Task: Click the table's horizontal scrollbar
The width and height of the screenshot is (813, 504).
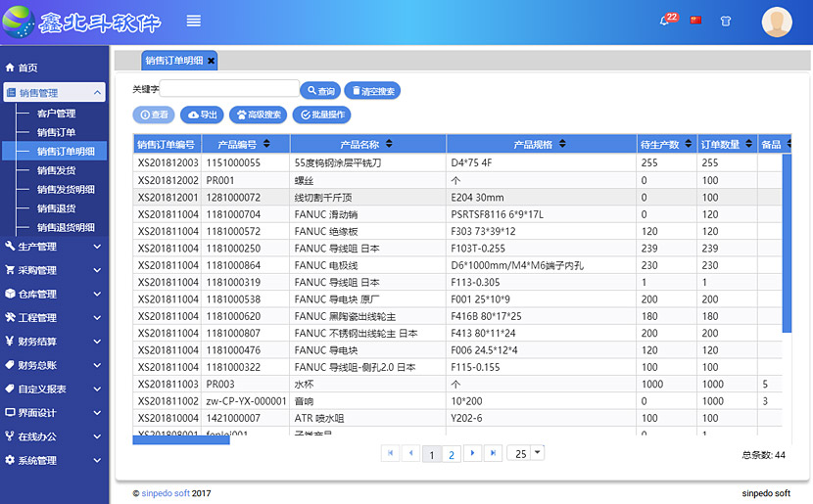Action: click(181, 440)
